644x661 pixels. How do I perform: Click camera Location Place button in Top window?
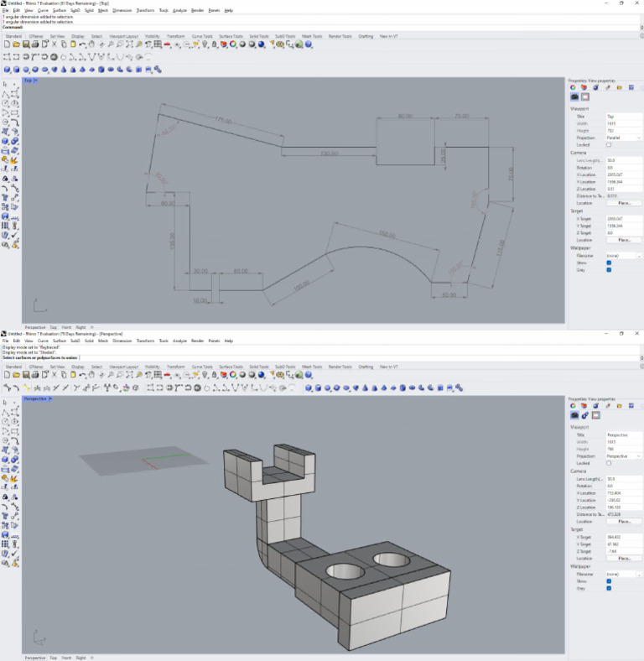tap(624, 203)
